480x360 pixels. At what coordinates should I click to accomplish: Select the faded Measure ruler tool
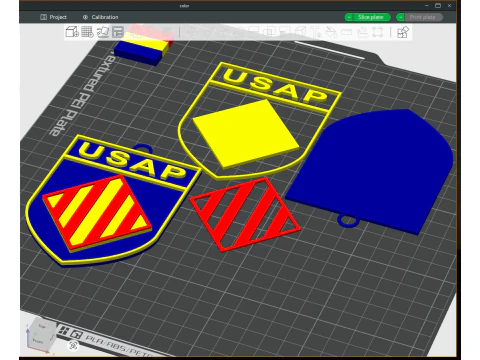coord(346,32)
